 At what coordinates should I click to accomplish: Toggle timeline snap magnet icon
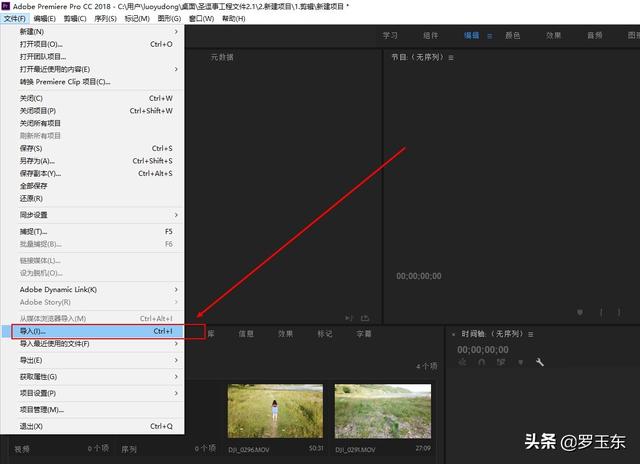pyautogui.click(x=482, y=362)
